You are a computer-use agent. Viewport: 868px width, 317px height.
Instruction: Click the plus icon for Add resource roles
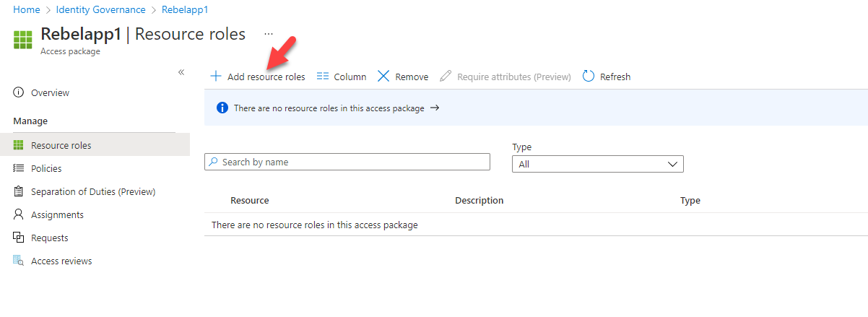tap(215, 77)
